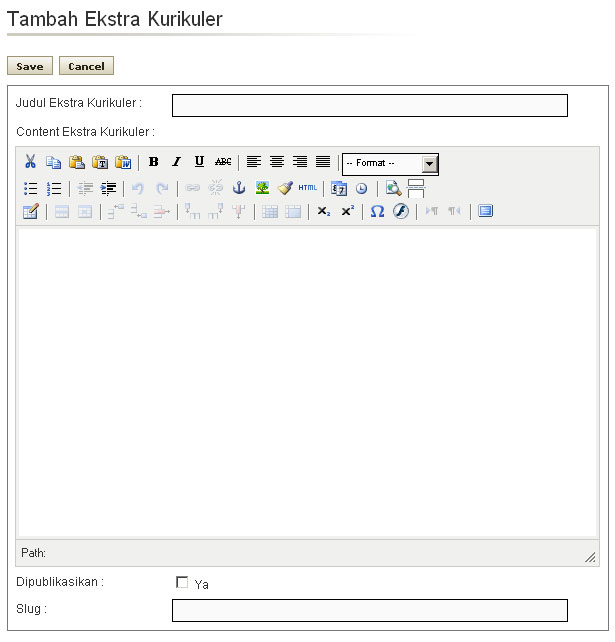
Task: Click the Indent icon
Action: coord(108,188)
